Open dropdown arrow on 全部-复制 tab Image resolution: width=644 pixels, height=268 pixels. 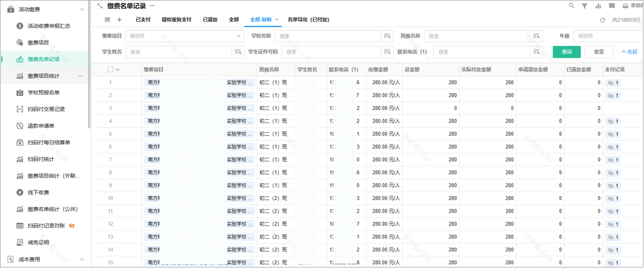[277, 20]
